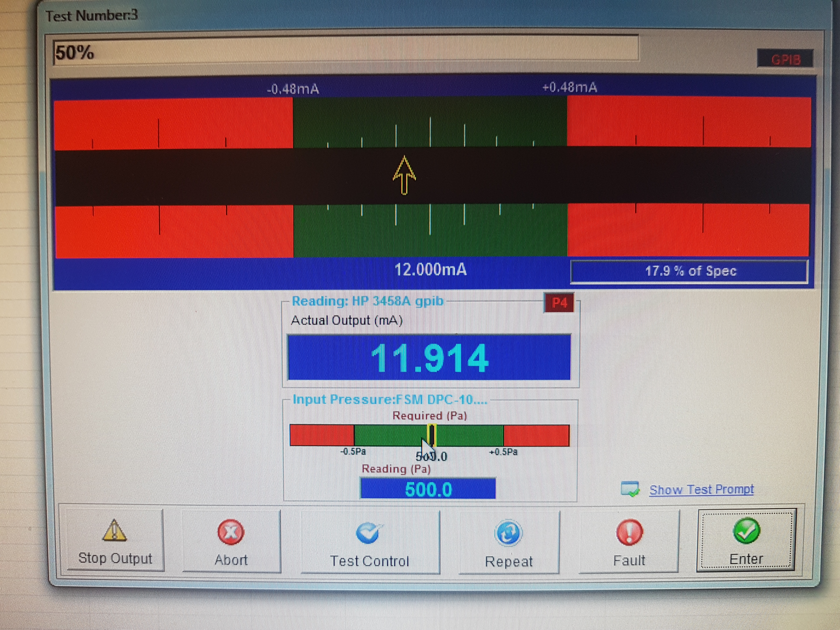Click the yellow arrow on deviation gauge

(404, 175)
